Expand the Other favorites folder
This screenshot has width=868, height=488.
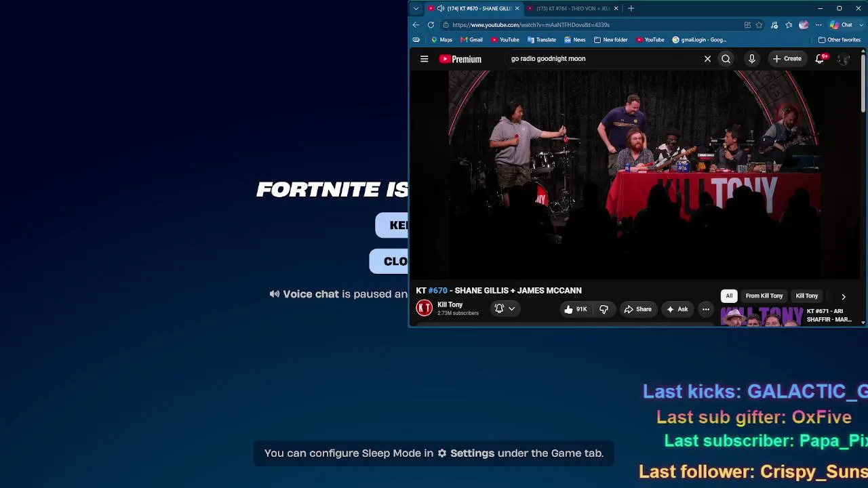coord(840,40)
